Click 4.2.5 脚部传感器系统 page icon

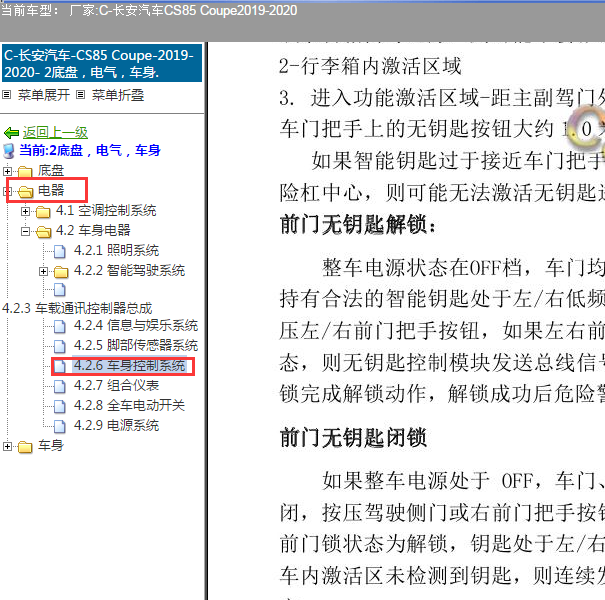60,346
